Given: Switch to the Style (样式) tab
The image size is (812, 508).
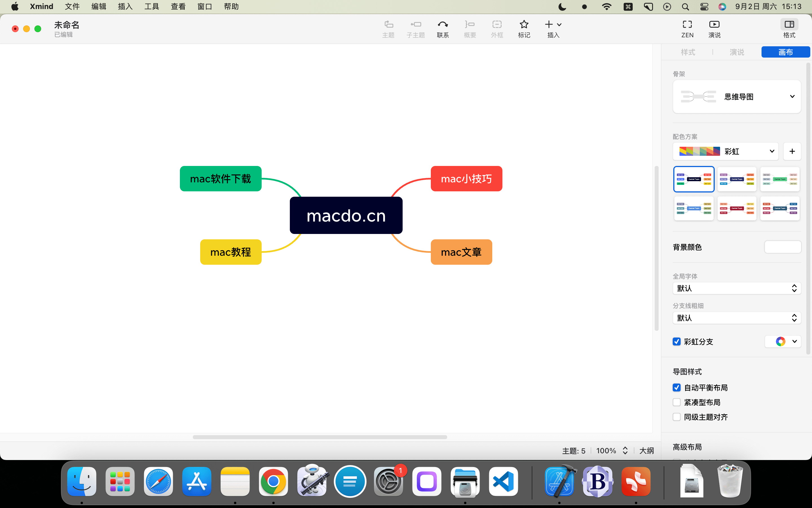Looking at the screenshot, I should pyautogui.click(x=688, y=52).
